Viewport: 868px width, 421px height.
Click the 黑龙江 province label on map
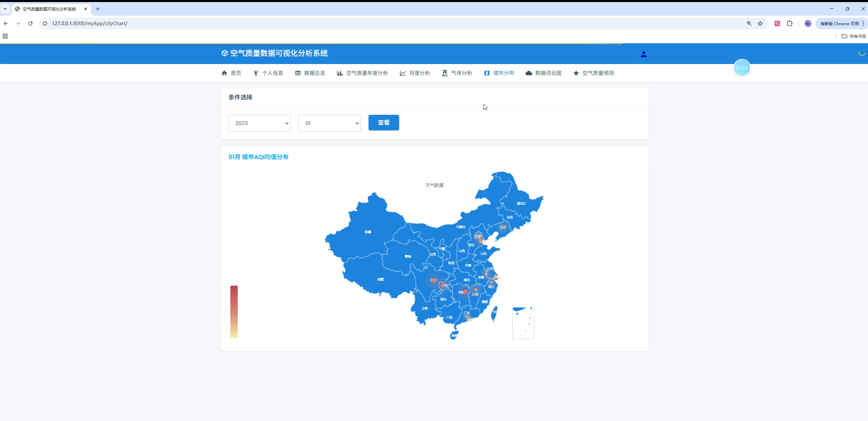(522, 203)
